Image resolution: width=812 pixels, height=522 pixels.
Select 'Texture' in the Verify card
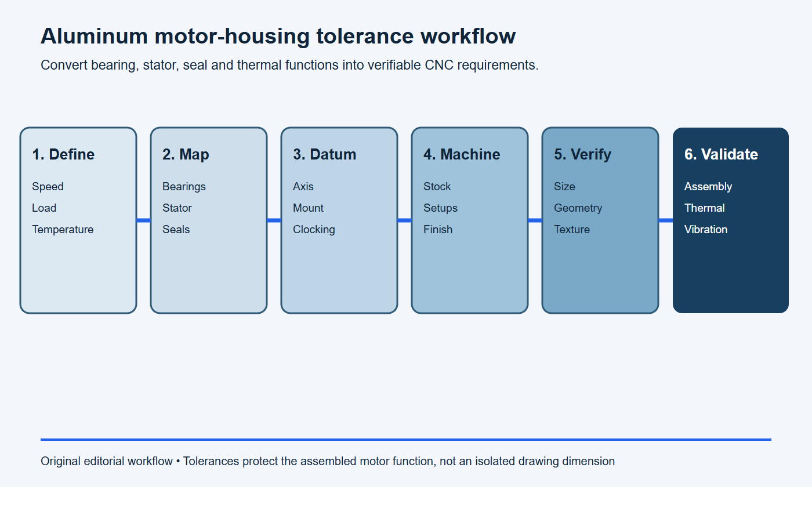572,229
